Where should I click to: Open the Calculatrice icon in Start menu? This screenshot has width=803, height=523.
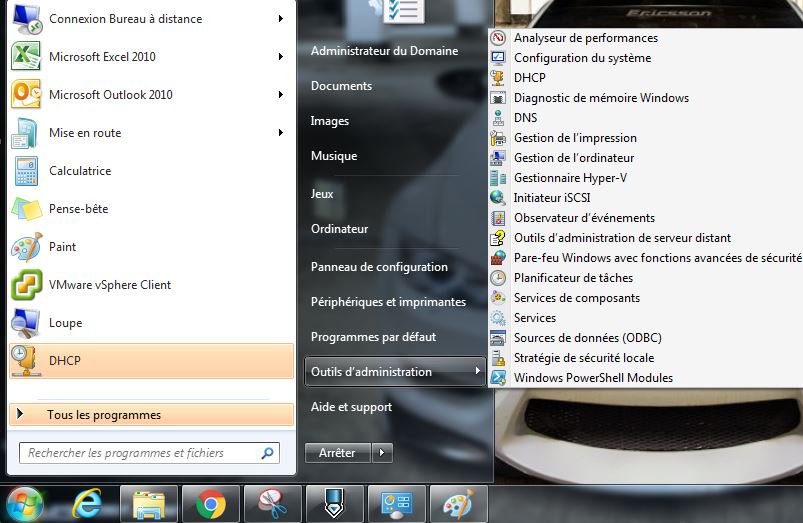coord(26,171)
